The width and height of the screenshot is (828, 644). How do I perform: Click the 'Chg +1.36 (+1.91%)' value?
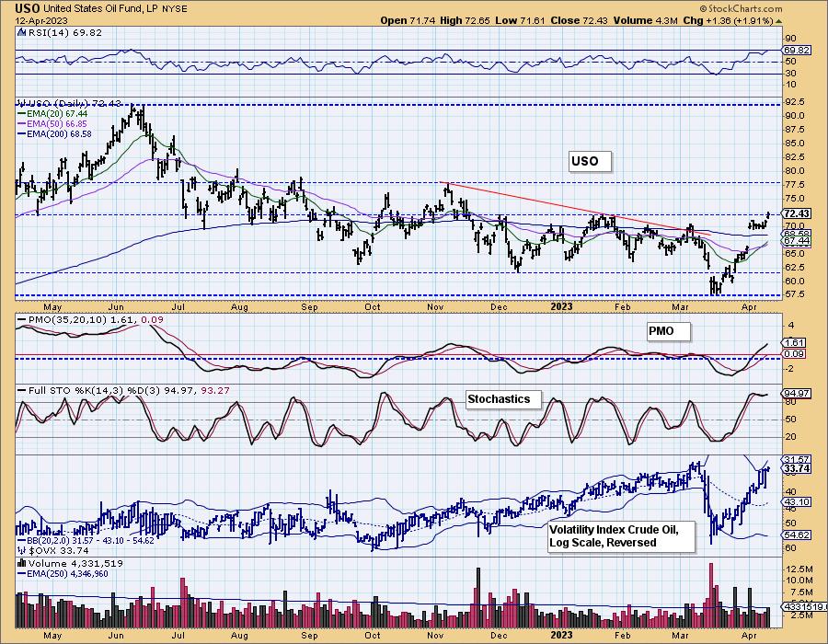tap(729, 20)
